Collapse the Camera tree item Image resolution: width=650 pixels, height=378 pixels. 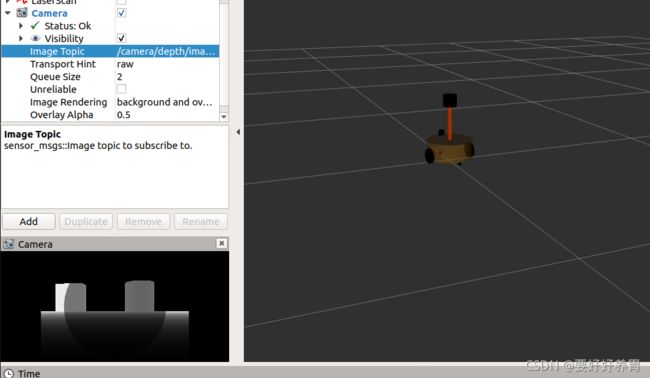[8, 13]
